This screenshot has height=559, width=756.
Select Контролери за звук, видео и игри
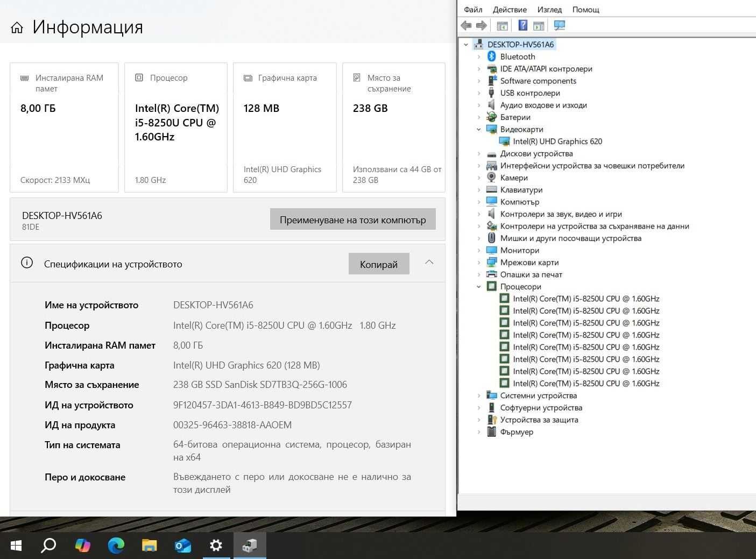[561, 214]
